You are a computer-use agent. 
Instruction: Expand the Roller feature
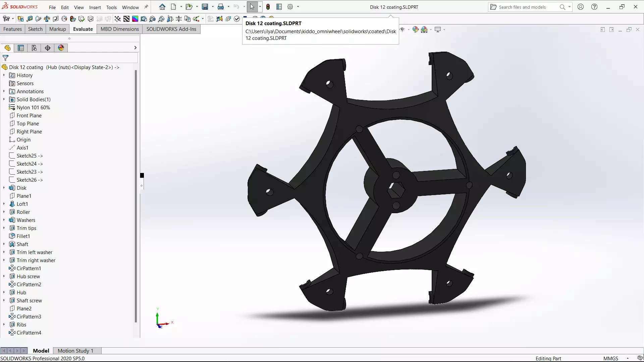[4, 212]
